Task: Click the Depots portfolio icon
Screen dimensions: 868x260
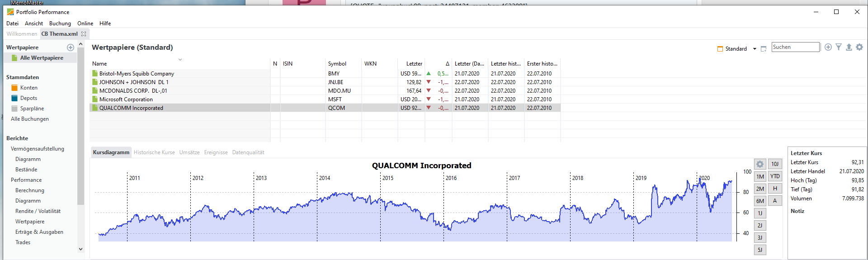Action: (14, 98)
